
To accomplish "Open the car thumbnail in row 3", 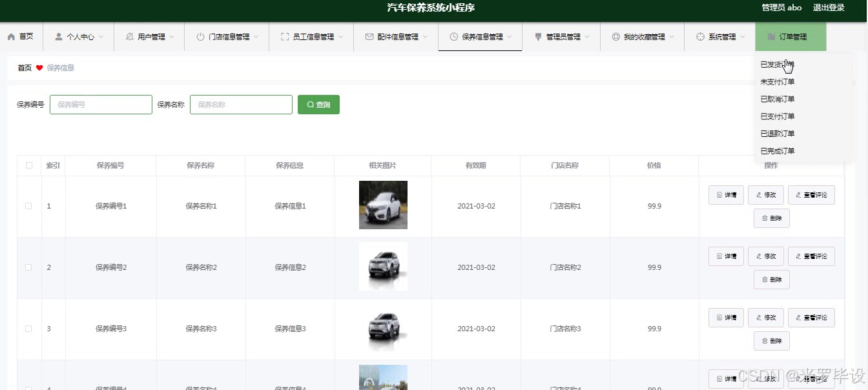I will (x=383, y=328).
